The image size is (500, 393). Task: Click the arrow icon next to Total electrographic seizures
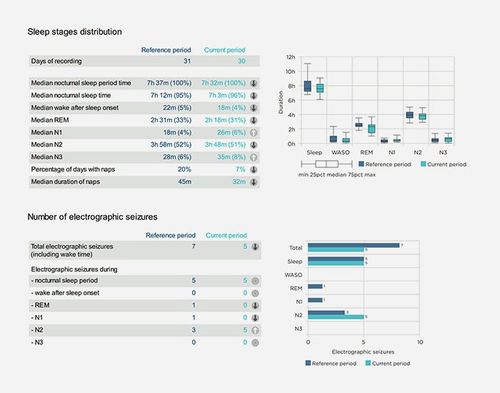point(255,247)
